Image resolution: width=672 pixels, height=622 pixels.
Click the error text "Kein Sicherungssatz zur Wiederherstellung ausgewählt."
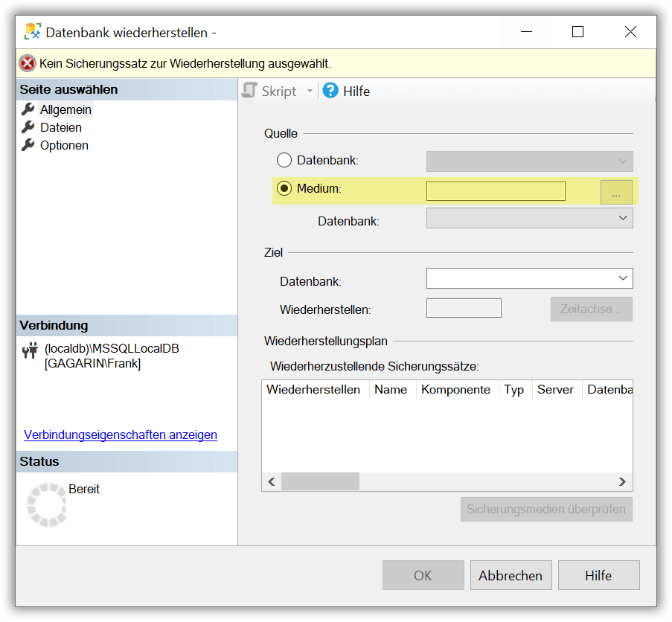185,63
